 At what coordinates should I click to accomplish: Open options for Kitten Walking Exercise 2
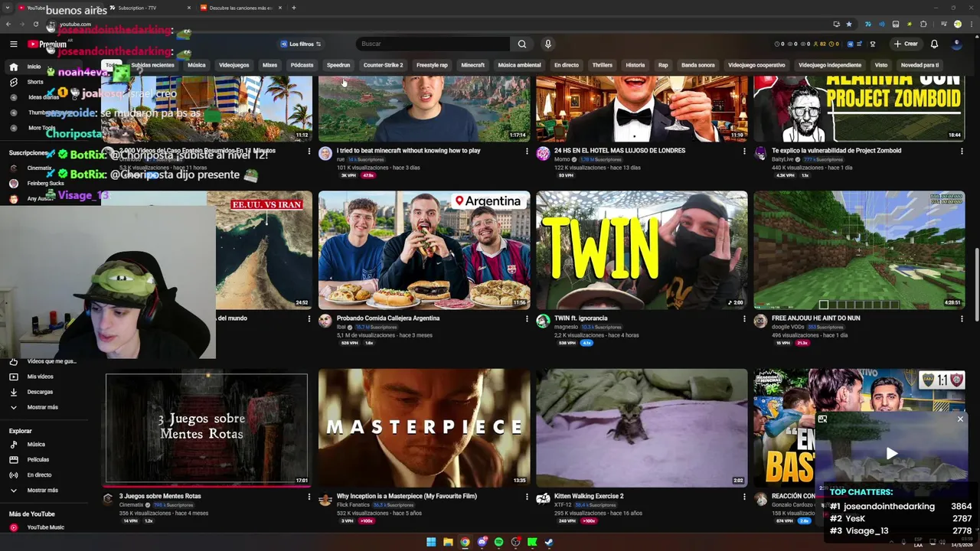click(x=744, y=496)
